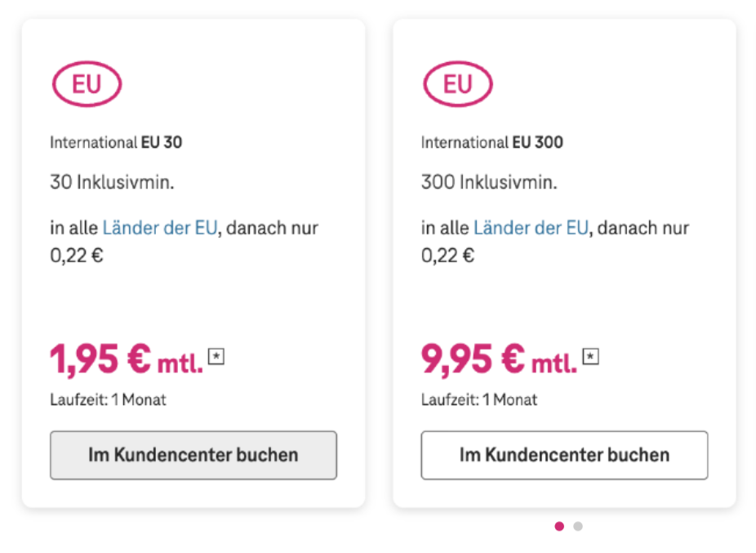Click the 'International EU 30' title
Image resolution: width=756 pixels, height=553 pixels.
(116, 142)
